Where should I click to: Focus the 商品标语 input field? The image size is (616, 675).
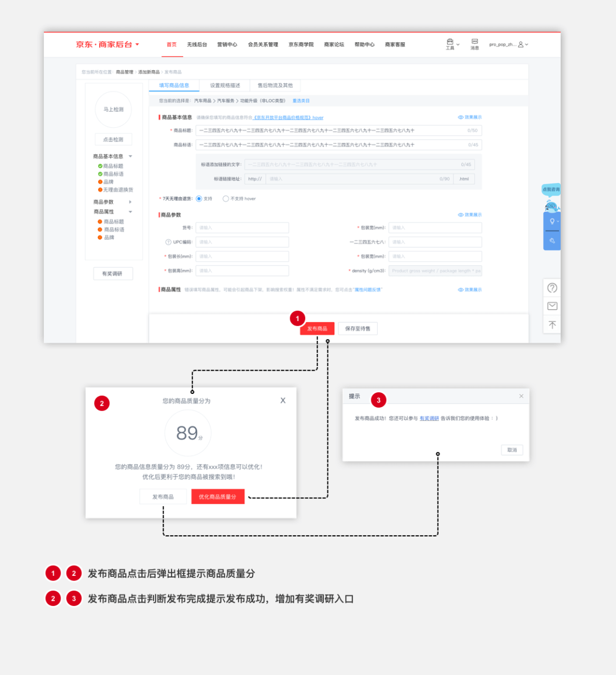(339, 145)
